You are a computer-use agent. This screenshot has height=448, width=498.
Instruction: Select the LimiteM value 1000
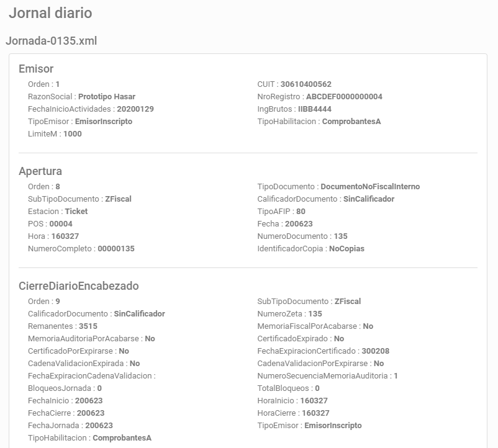coord(73,134)
